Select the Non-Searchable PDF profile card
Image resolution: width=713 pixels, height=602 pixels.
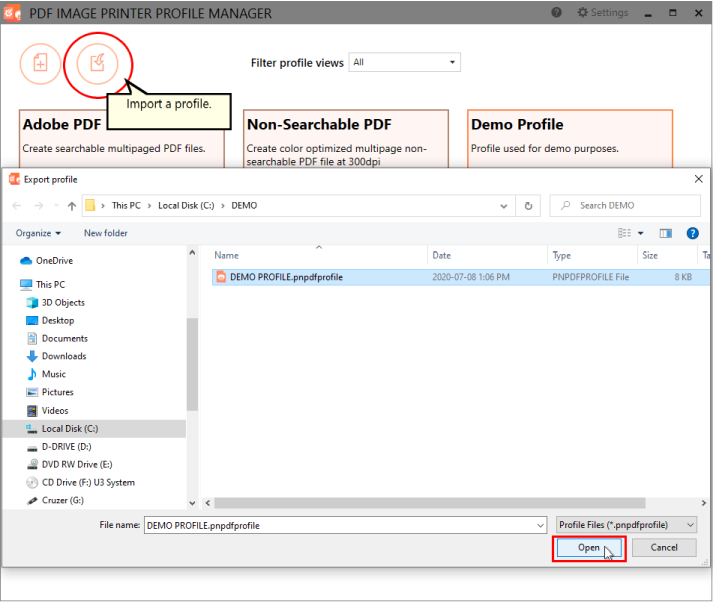coord(346,139)
